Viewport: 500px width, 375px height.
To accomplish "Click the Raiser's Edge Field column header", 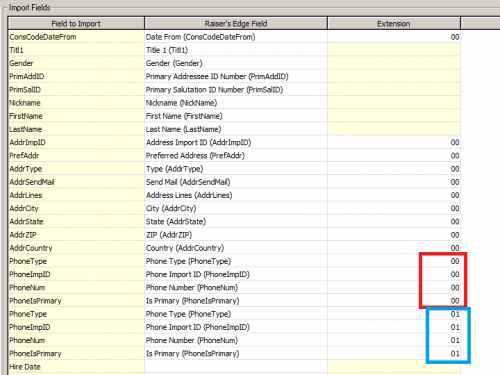I will [236, 24].
